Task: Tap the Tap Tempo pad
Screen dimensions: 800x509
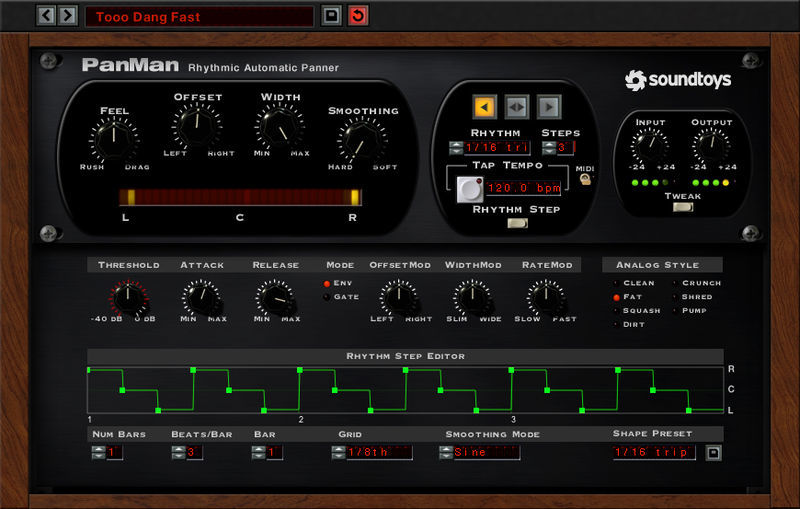Action: click(x=469, y=189)
